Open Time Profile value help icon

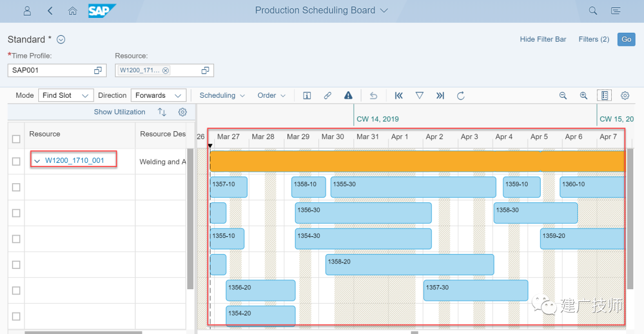click(98, 70)
